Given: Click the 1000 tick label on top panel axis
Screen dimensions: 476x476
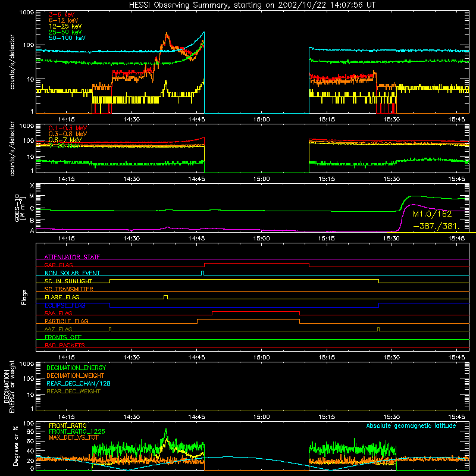Looking at the screenshot, I should 26,12.
